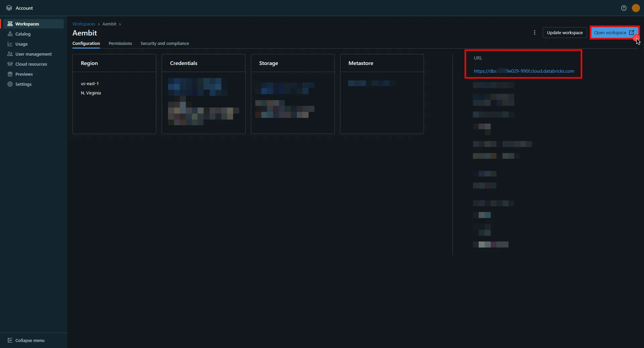Open the three-dot workspace options menu
The image size is (644, 348).
(x=534, y=32)
